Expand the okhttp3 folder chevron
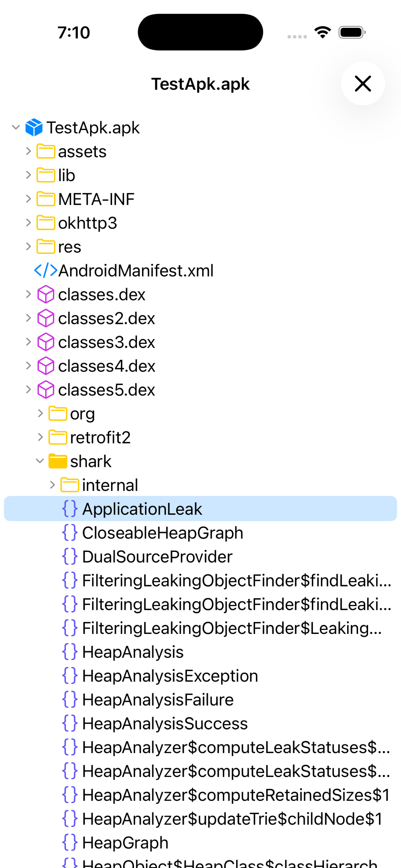 (28, 223)
